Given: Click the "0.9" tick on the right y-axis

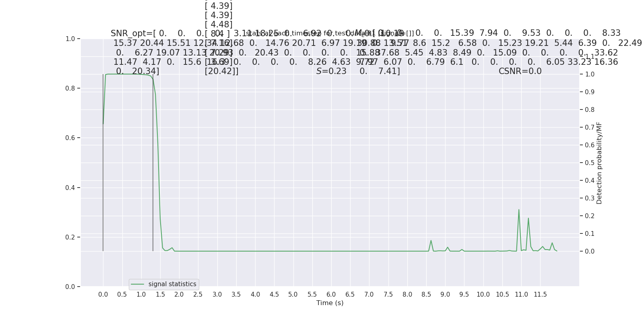Looking at the screenshot, I should coord(590,92).
